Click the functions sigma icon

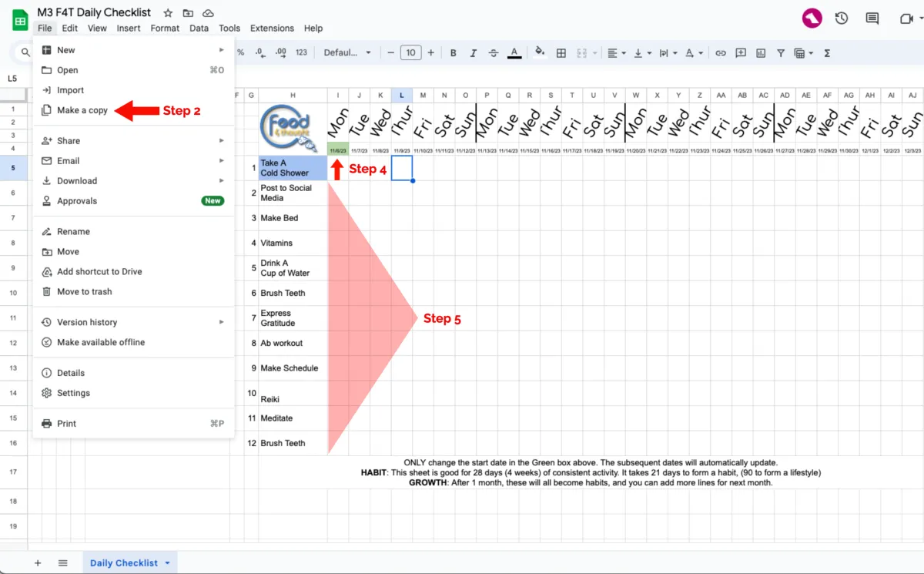click(x=828, y=52)
